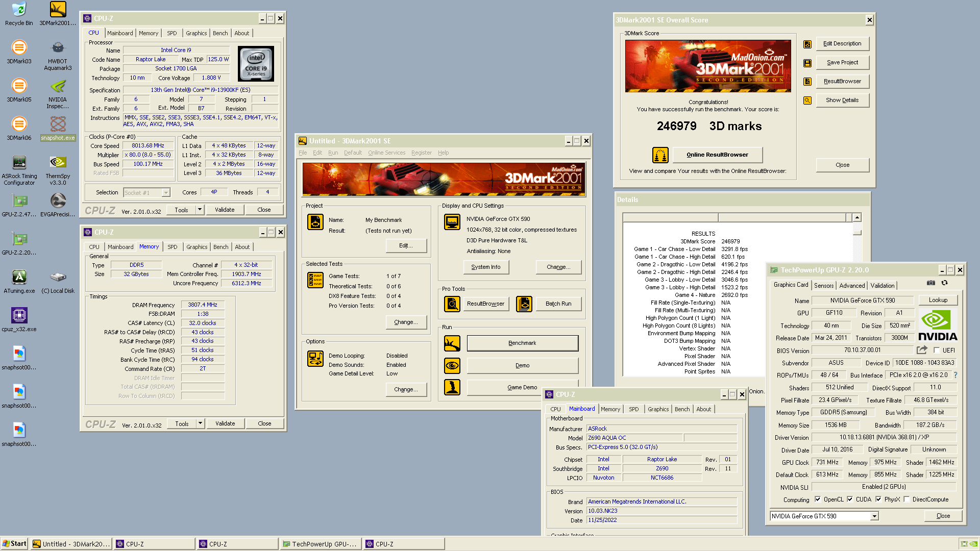
Task: Click the GPU-Z BIOS share/export icon
Action: click(922, 350)
